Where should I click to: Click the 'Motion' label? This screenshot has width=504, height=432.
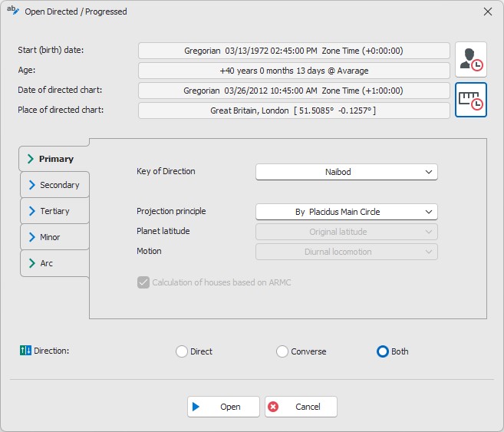149,251
